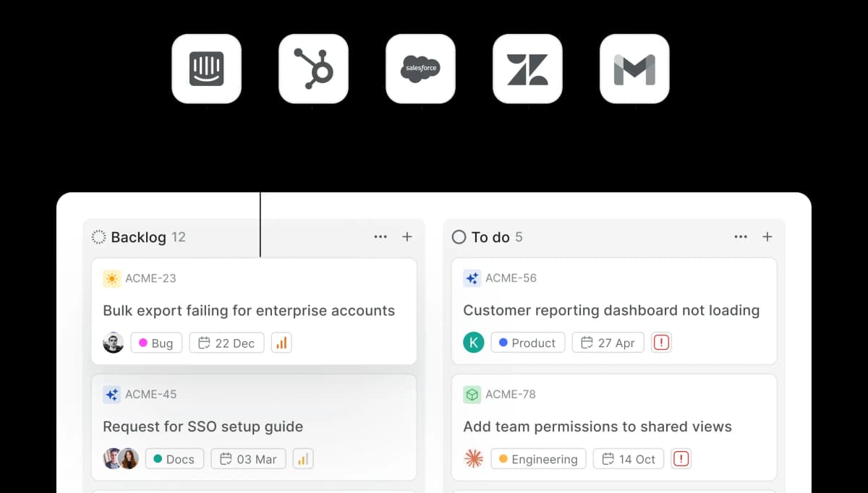Viewport: 868px width, 493px height.
Task: Add a new issue to To do
Action: (x=767, y=236)
